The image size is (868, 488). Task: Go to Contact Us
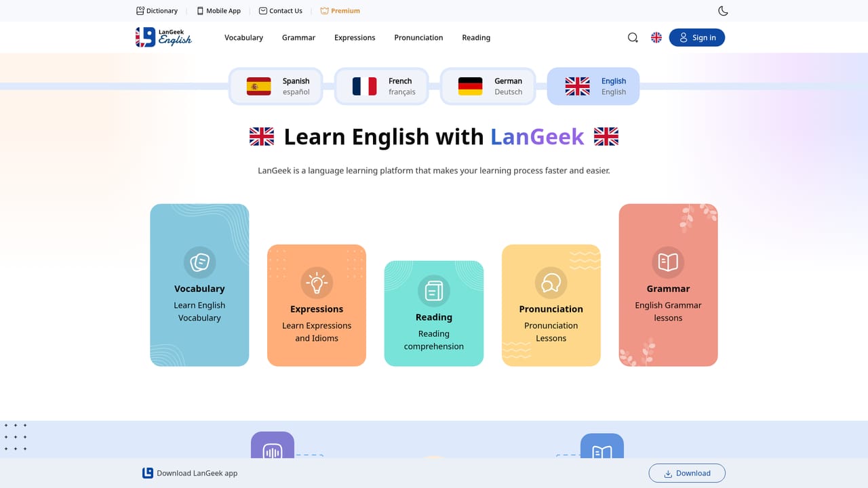(281, 11)
